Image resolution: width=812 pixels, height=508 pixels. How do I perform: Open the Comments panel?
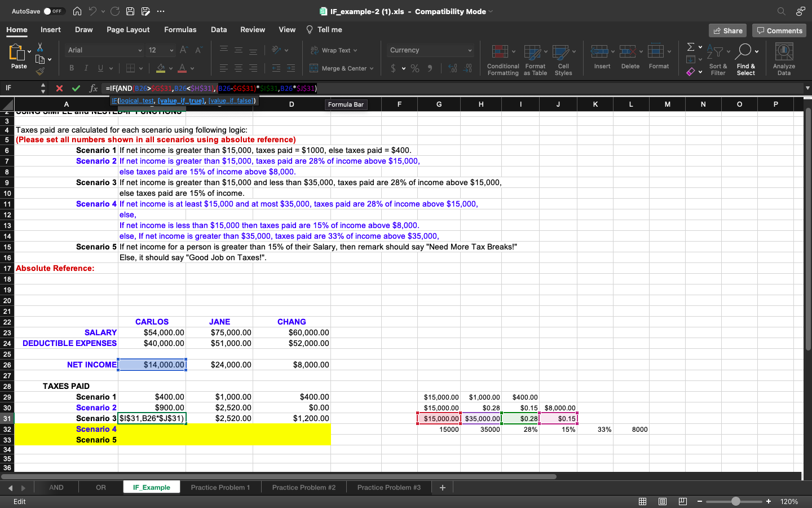click(779, 30)
